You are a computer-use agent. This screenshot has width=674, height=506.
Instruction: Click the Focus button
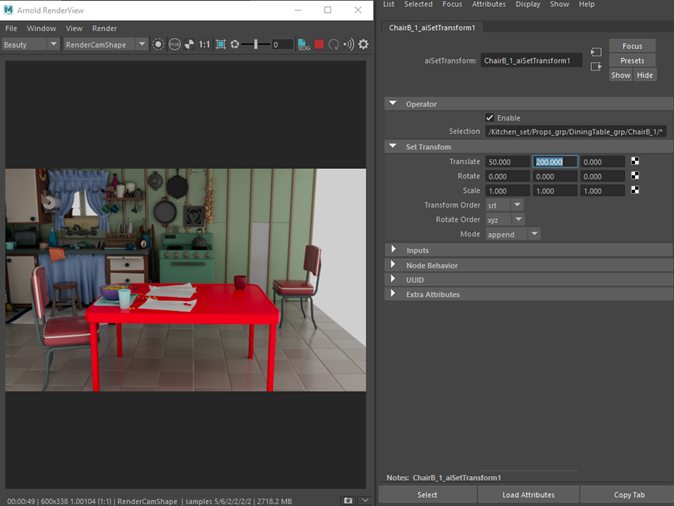632,46
